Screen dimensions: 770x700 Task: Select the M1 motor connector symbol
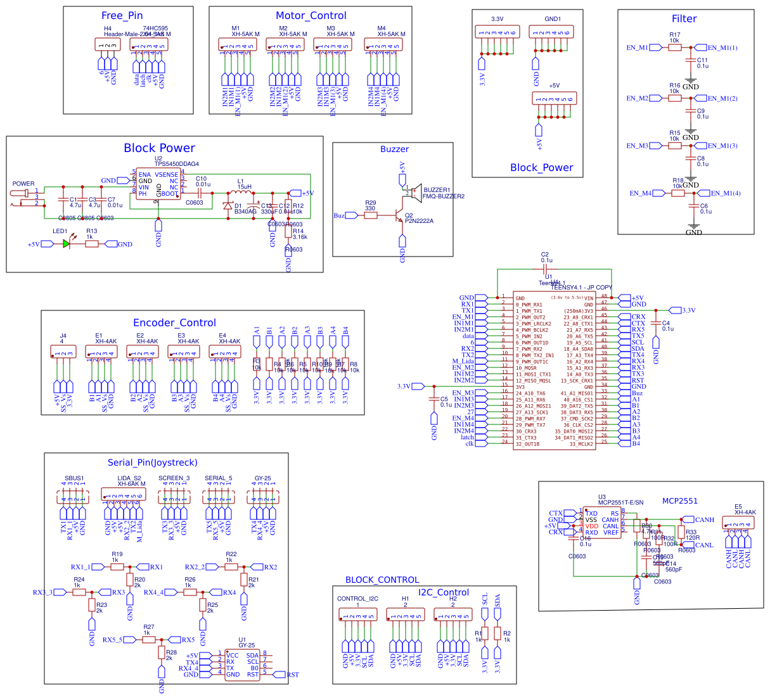[238, 44]
